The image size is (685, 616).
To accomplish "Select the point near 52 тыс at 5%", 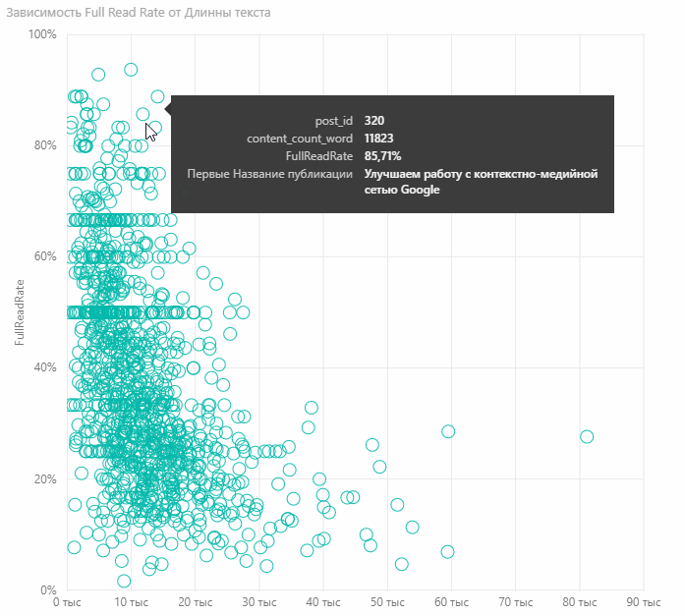I will point(402,564).
